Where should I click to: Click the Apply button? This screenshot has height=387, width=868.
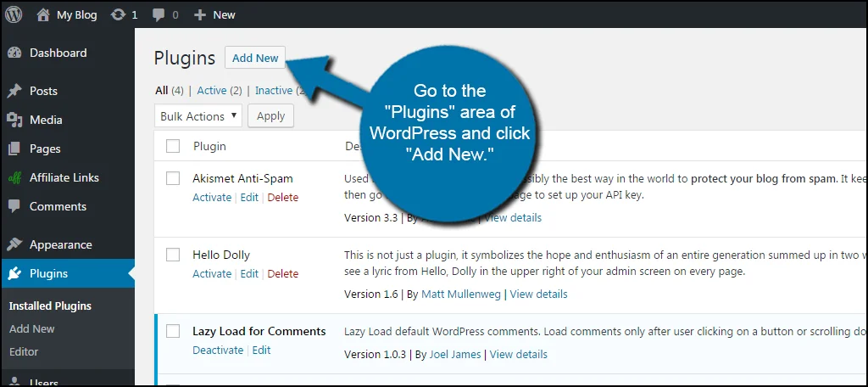point(270,116)
